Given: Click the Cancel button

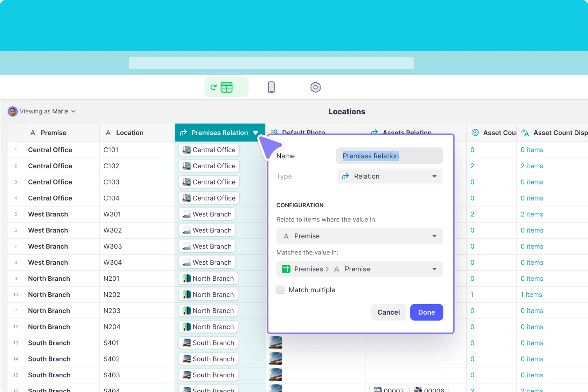Looking at the screenshot, I should coord(388,312).
